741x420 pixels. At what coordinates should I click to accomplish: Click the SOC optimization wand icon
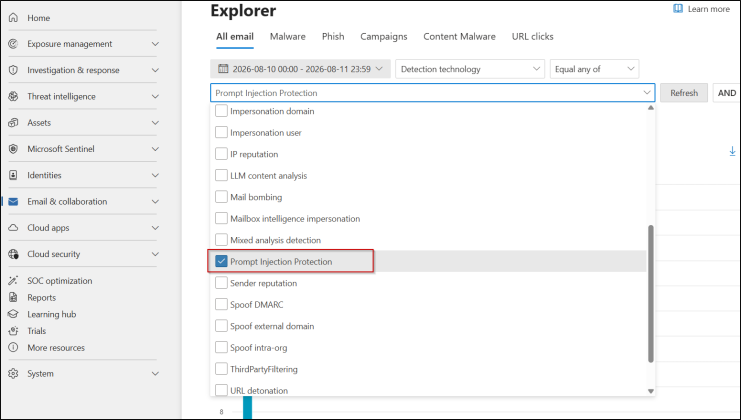[13, 281]
